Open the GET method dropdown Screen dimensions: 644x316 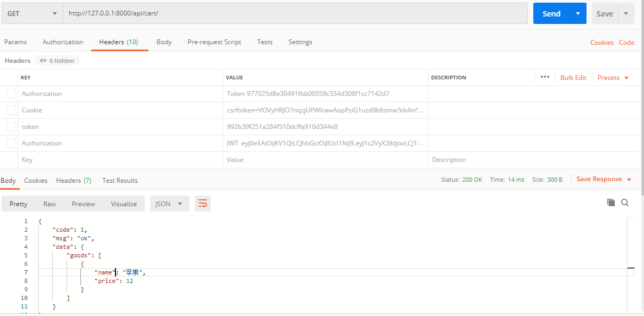32,13
